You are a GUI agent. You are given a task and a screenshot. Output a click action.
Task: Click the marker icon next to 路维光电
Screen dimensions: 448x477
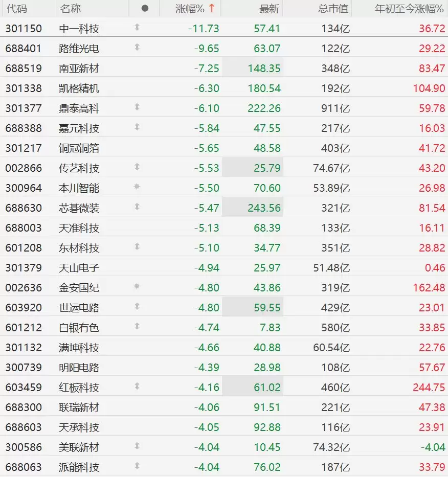(137, 48)
